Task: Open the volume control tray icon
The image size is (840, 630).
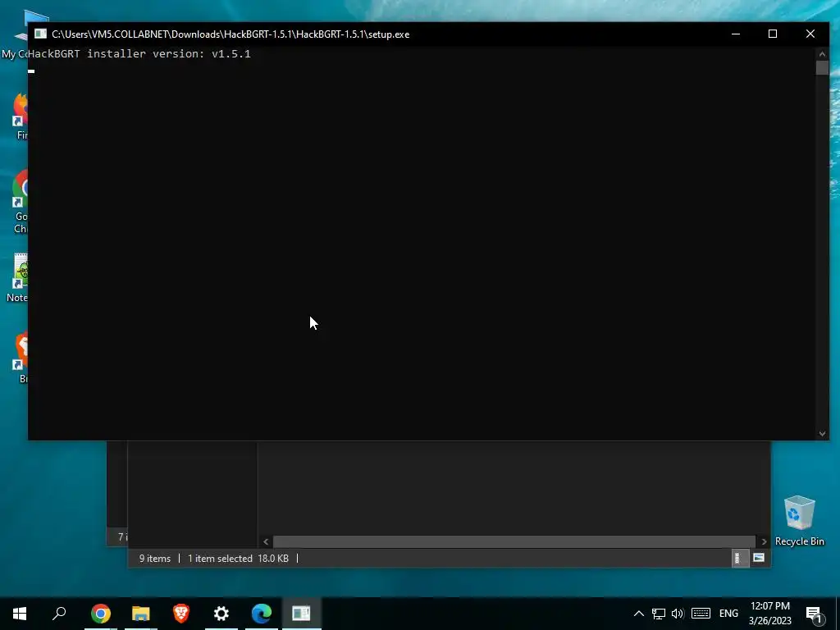Action: [x=678, y=614]
